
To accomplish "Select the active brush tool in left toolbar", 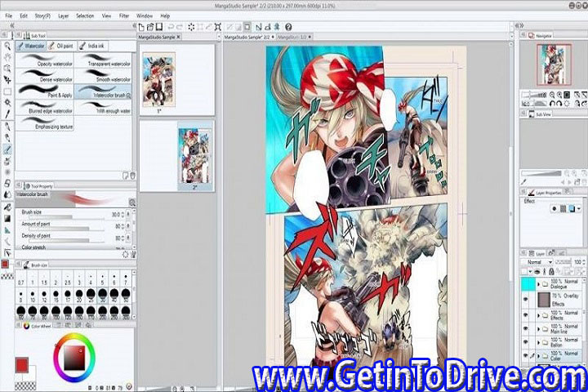I will 7,149.
